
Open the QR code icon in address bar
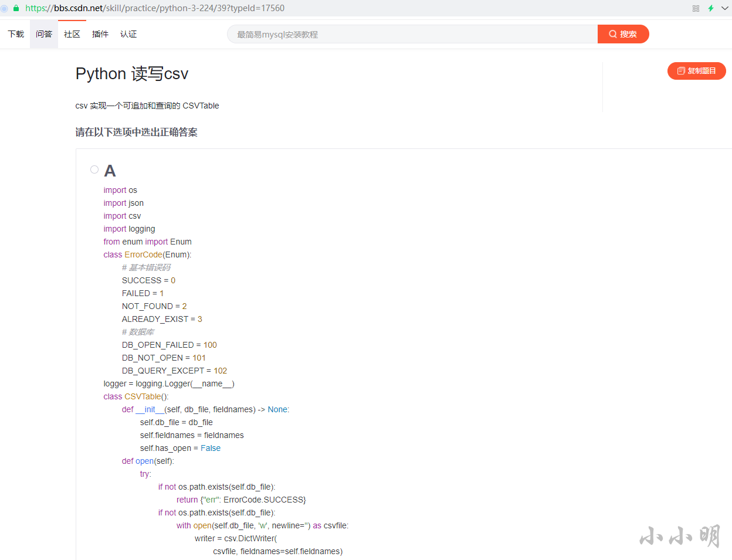coord(696,8)
